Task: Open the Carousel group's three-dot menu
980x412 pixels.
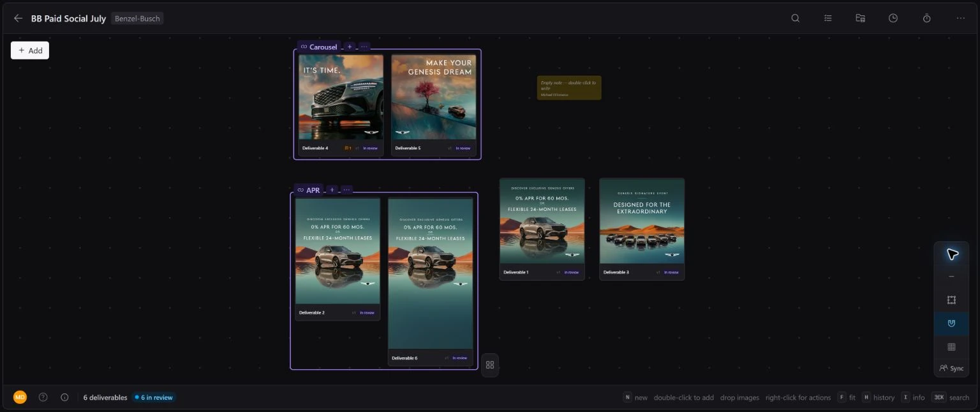Action: (364, 47)
